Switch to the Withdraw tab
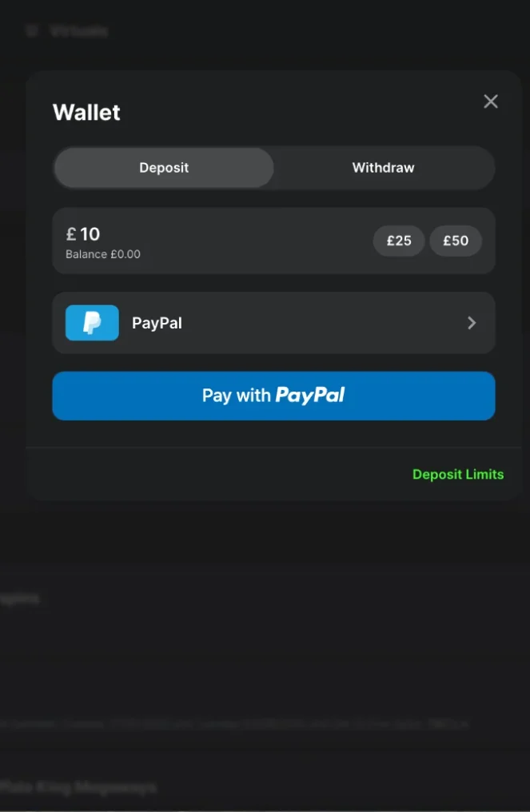Image resolution: width=530 pixels, height=812 pixels. [384, 168]
